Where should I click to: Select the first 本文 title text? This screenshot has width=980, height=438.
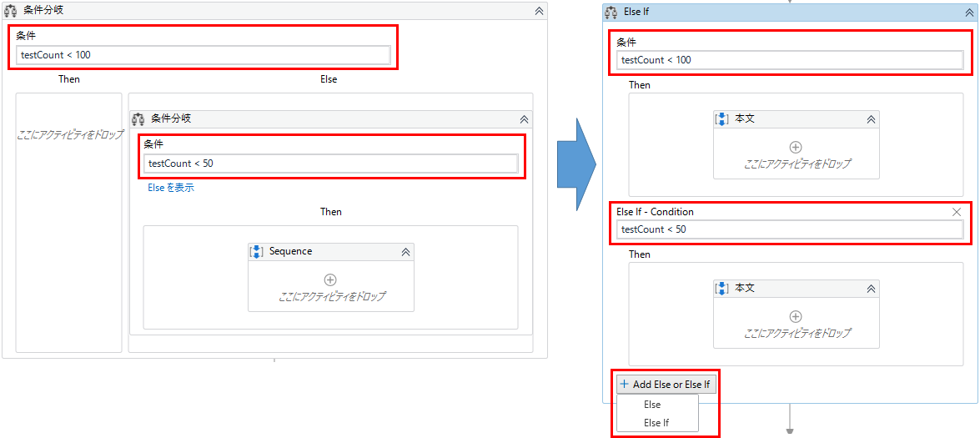(x=745, y=118)
